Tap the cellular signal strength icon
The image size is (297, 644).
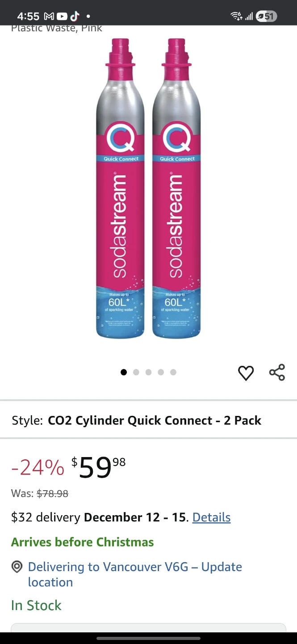click(x=249, y=17)
